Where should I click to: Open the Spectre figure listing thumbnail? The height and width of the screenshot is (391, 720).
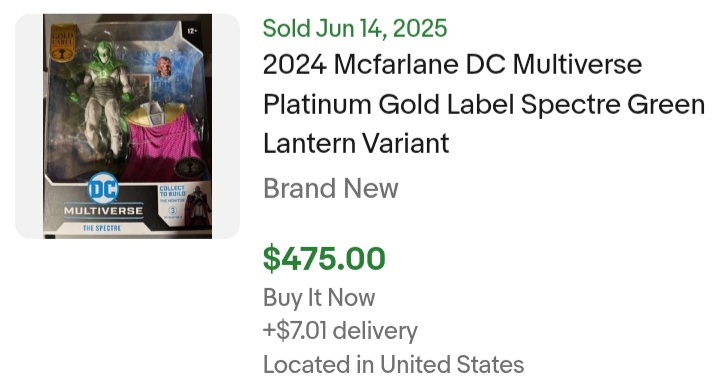coord(127,126)
